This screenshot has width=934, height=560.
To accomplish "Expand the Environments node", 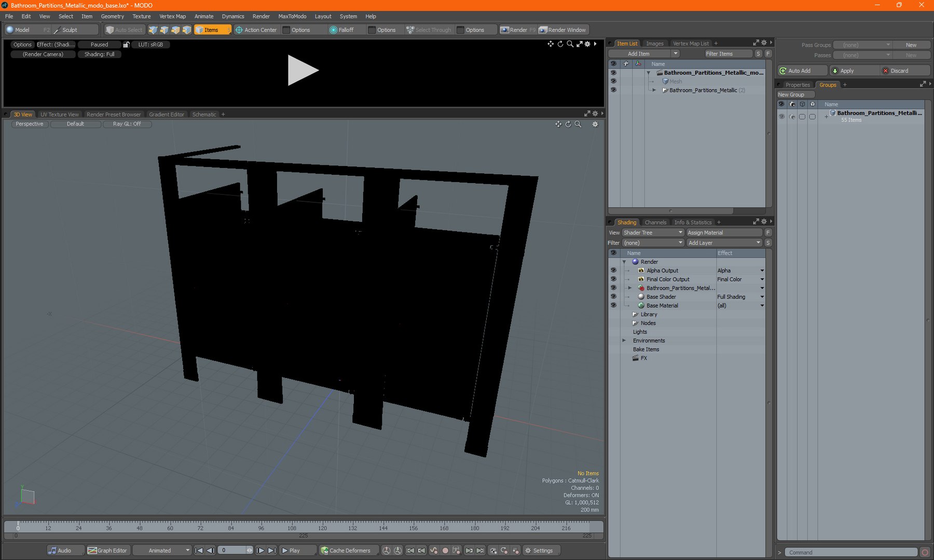I will tap(624, 341).
